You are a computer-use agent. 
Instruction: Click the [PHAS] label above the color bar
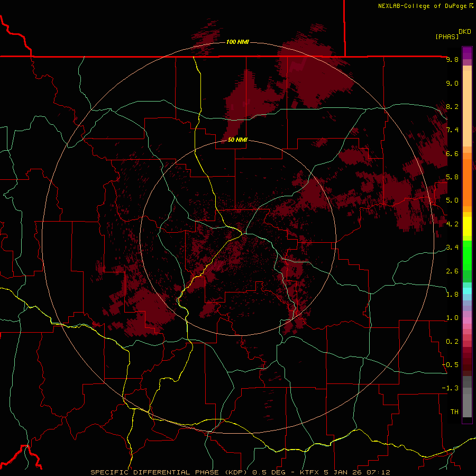coord(447,36)
